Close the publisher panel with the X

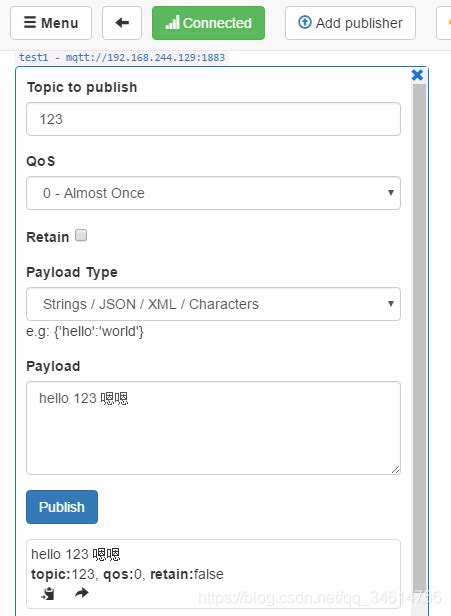point(417,75)
